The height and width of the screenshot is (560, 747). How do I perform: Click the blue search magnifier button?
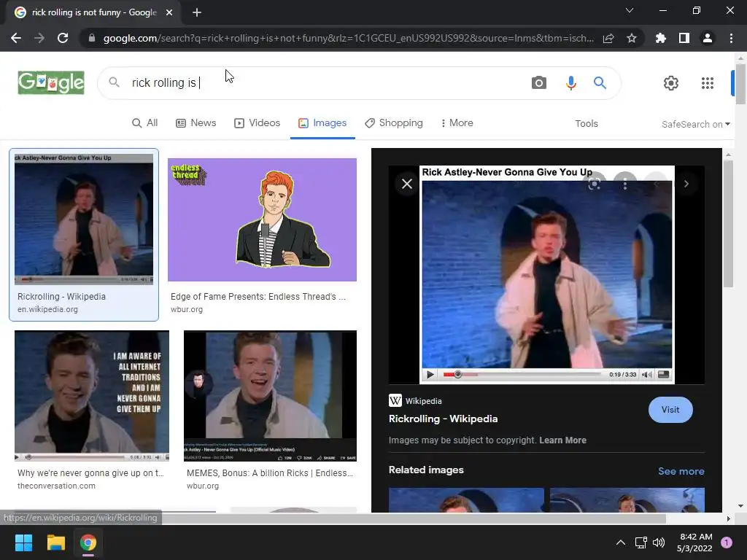pos(600,83)
